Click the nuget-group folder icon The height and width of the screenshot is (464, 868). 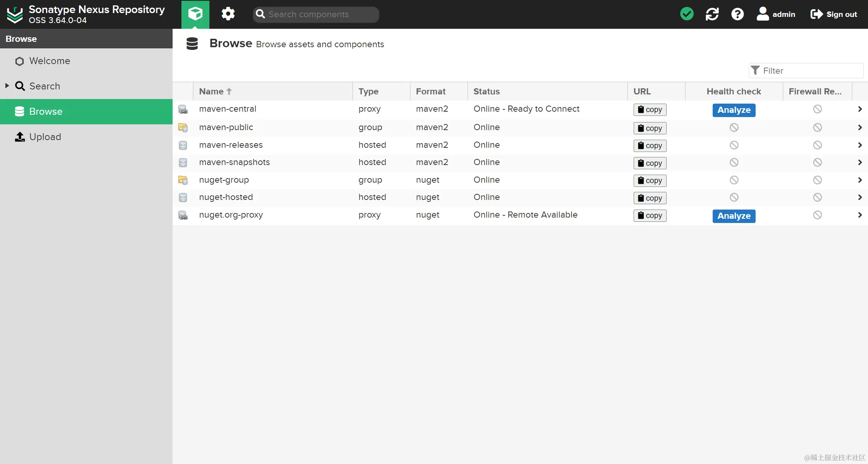[183, 180]
